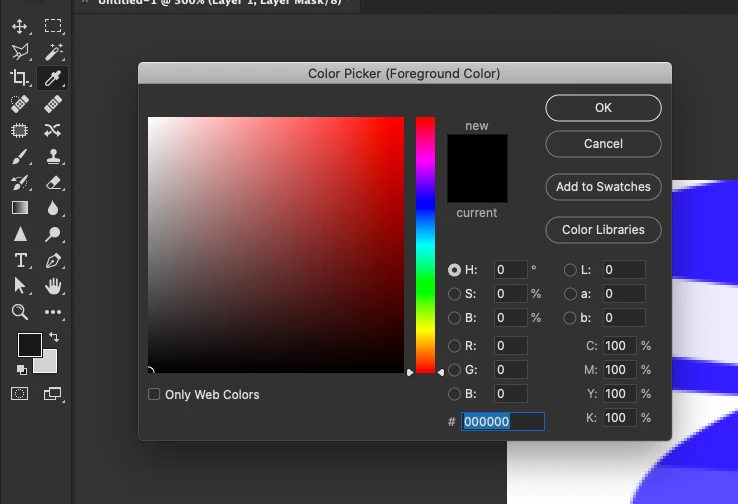738x504 pixels.
Task: Click the R red value field
Action: (x=511, y=346)
